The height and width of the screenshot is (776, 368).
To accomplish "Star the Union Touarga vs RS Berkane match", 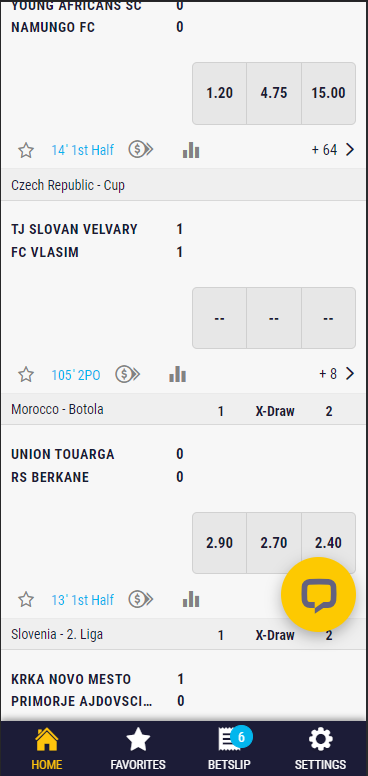I will point(26,600).
